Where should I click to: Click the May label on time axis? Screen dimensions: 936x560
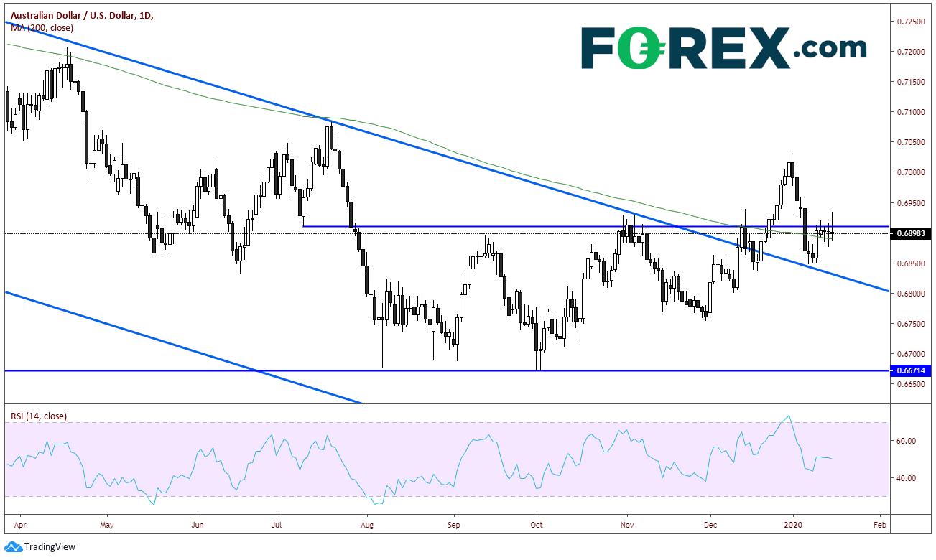pos(106,526)
